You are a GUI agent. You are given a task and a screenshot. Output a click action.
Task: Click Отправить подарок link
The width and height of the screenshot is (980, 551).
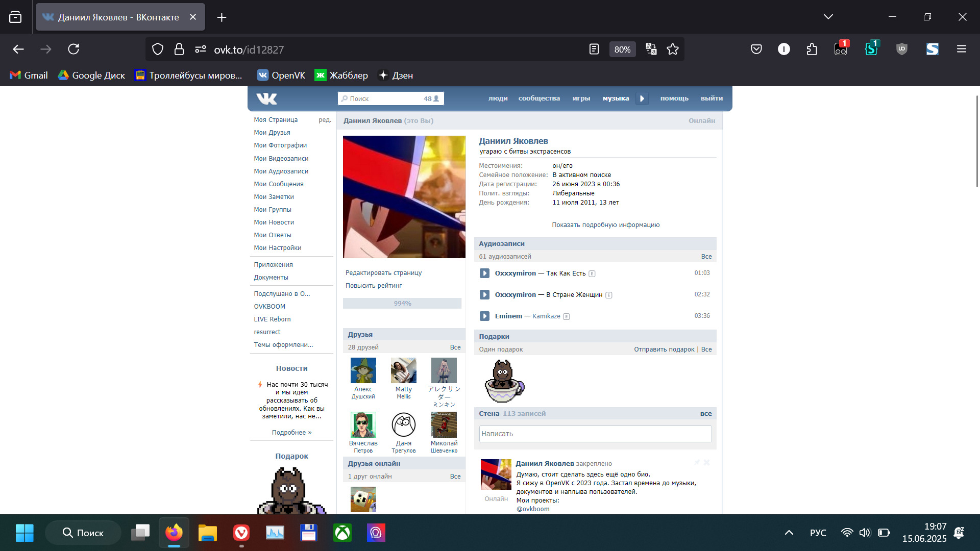[x=664, y=349]
